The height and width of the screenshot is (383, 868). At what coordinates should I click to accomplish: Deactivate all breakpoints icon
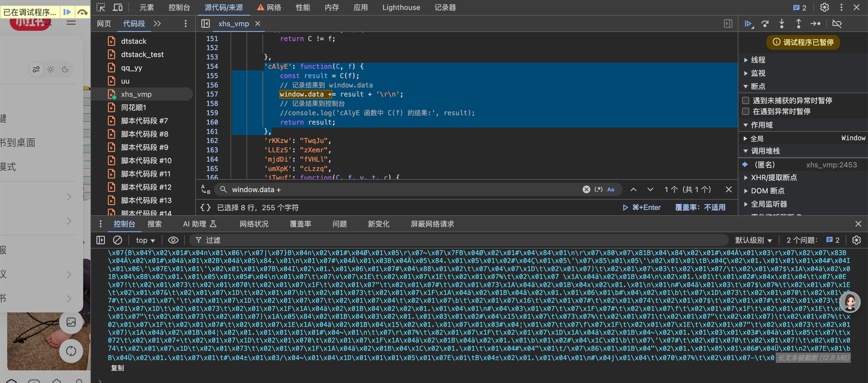click(x=837, y=24)
